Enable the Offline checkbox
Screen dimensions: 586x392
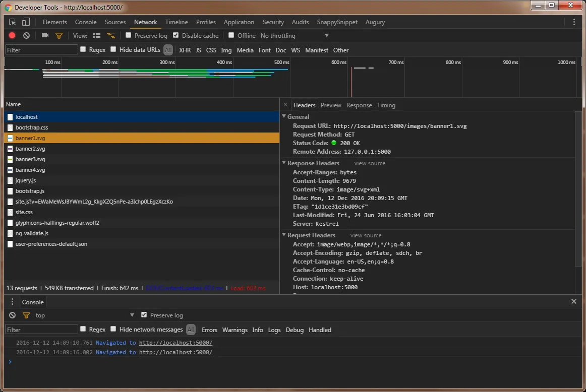pos(231,35)
